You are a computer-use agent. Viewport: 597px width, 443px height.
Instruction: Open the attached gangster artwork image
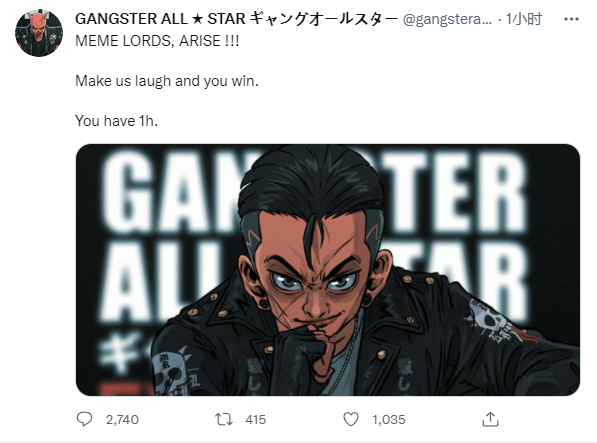pyautogui.click(x=328, y=270)
